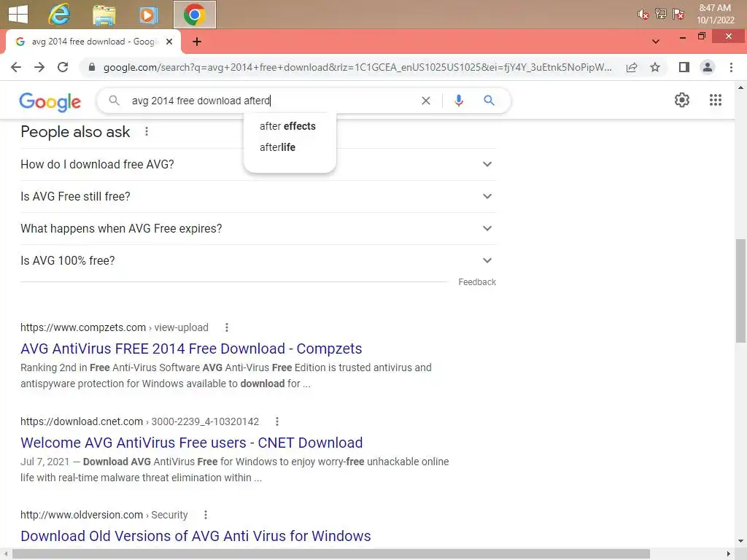Viewport: 747px width, 560px height.
Task: Close the avg 2014 free download tab
Action: [169, 42]
